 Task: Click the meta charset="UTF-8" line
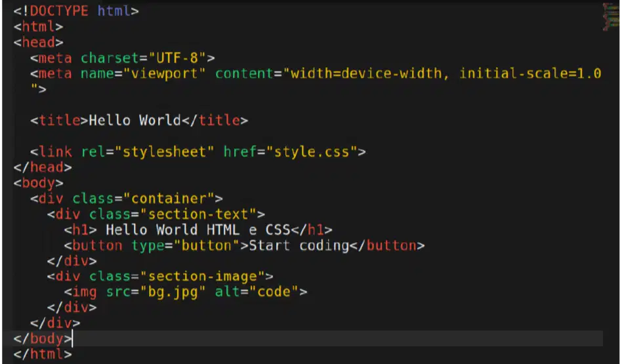pos(123,58)
